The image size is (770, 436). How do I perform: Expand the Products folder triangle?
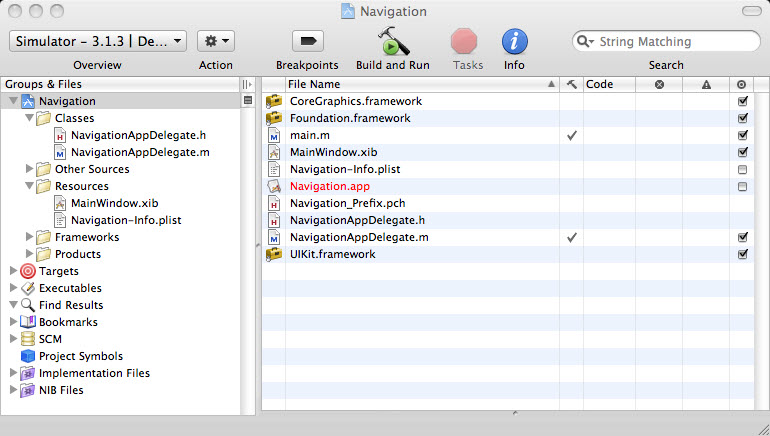(x=29, y=254)
